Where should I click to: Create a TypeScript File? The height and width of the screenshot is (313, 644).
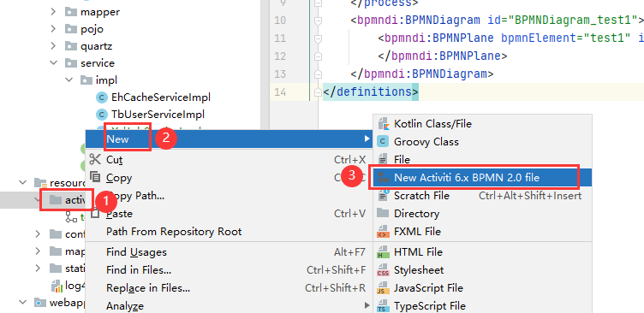click(482, 306)
